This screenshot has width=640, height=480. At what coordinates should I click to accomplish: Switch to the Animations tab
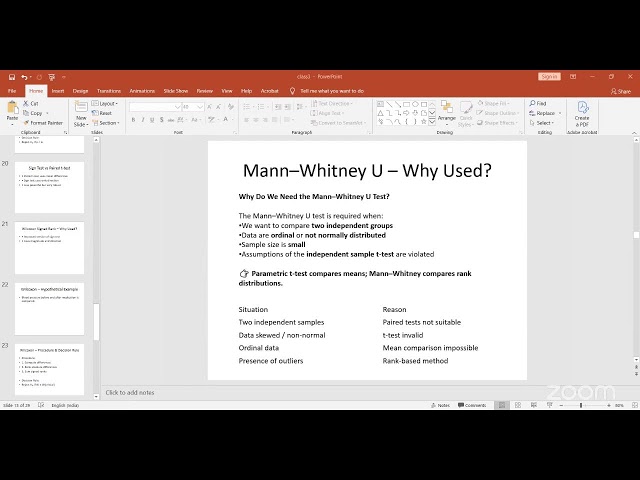pyautogui.click(x=142, y=91)
